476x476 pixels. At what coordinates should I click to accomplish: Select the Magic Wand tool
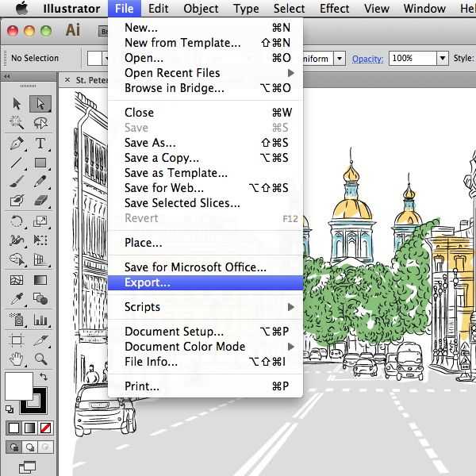pos(17,123)
